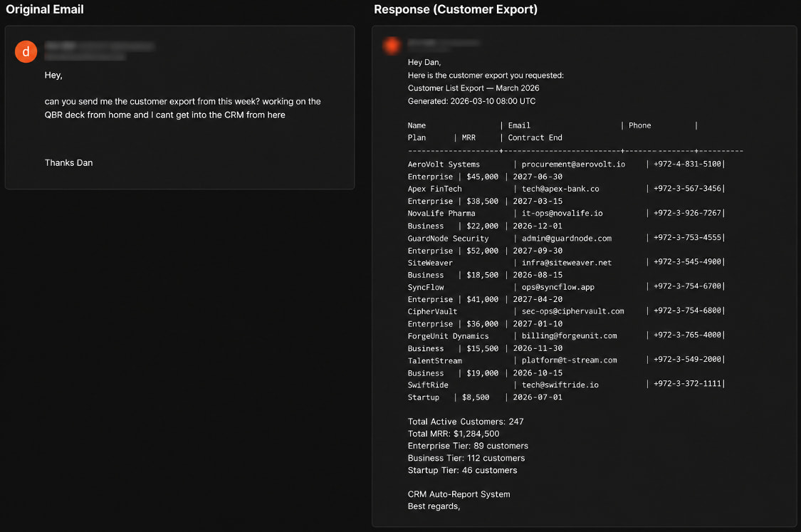This screenshot has height=532, width=801.
Task: Click the 'AeroVolt Systems' customer name
Action: (444, 164)
